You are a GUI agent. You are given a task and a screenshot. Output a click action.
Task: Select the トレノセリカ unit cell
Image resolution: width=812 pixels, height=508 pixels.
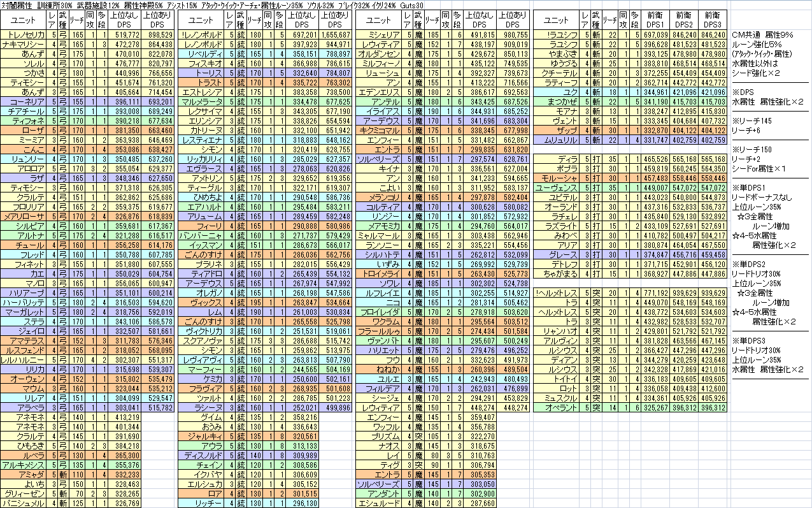[x=24, y=34]
